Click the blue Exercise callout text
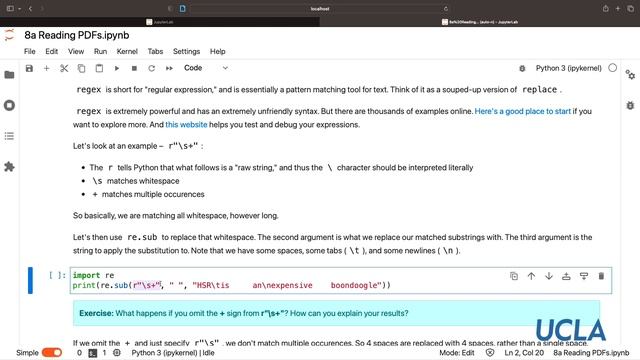The width and height of the screenshot is (640, 360). (244, 313)
